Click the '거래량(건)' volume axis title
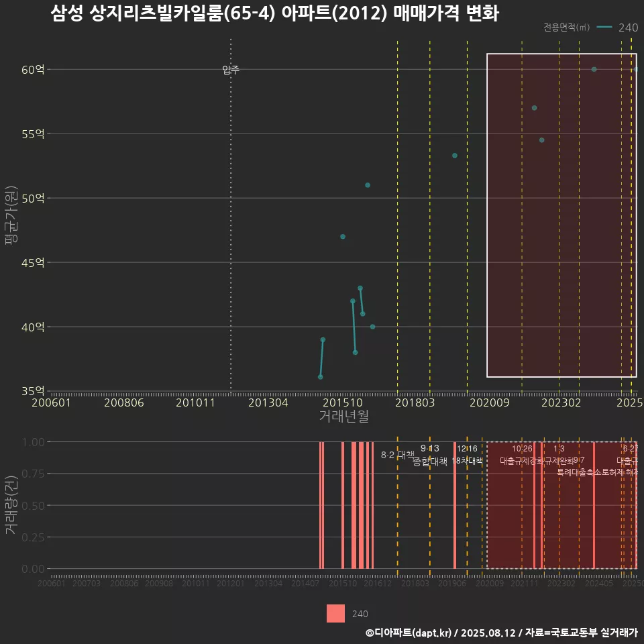This screenshot has height=644, width=644. [x=11, y=504]
